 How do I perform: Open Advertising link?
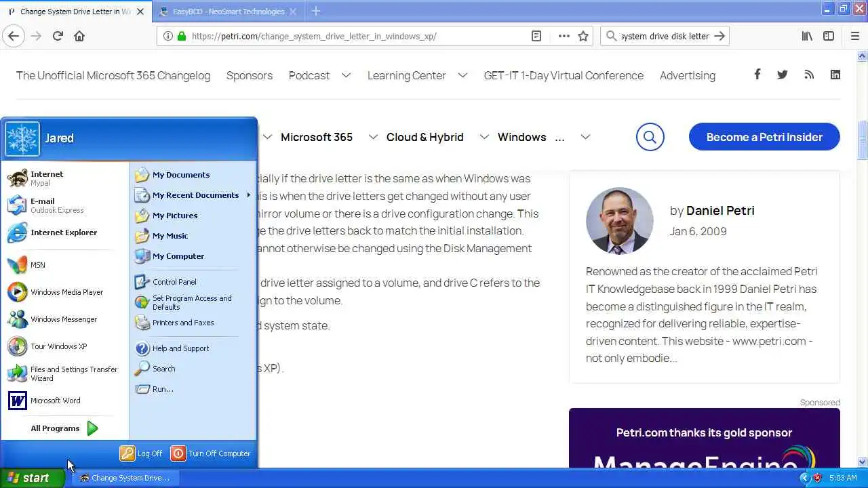[688, 75]
